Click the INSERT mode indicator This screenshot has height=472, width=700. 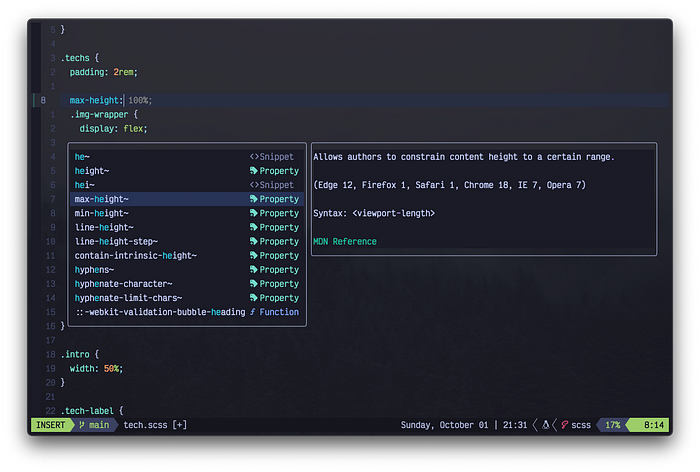click(50, 425)
